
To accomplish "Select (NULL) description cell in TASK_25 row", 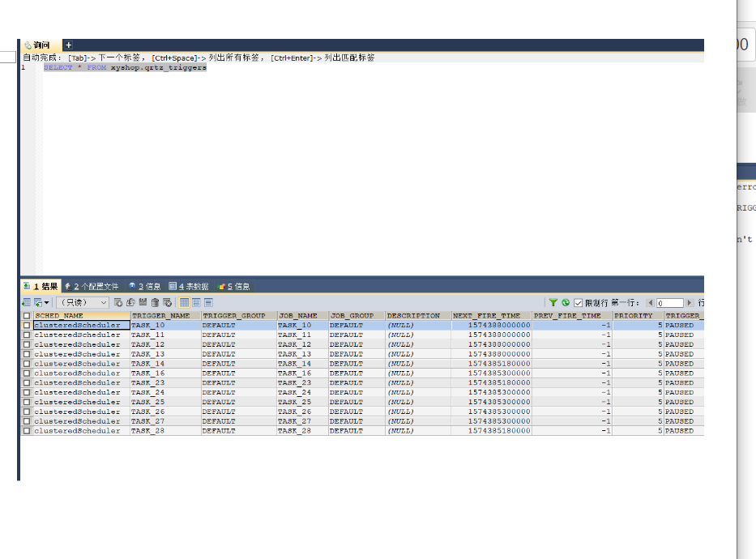I will (418, 403).
